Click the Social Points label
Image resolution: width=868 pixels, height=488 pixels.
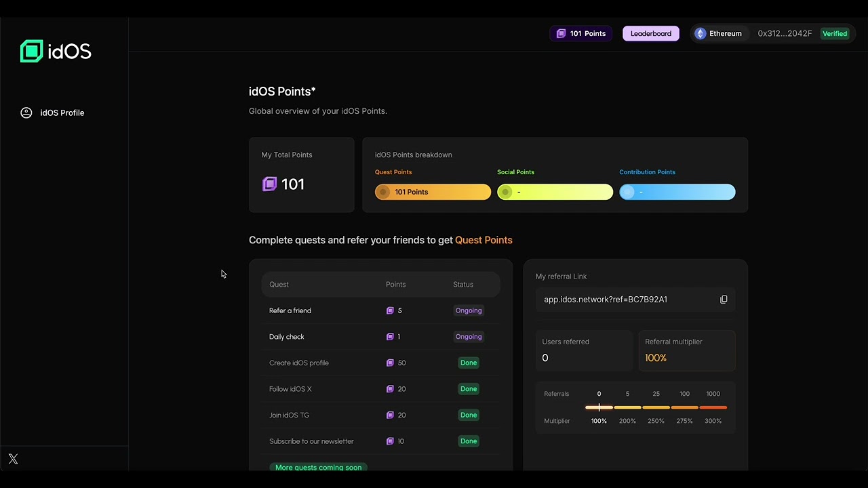point(515,172)
